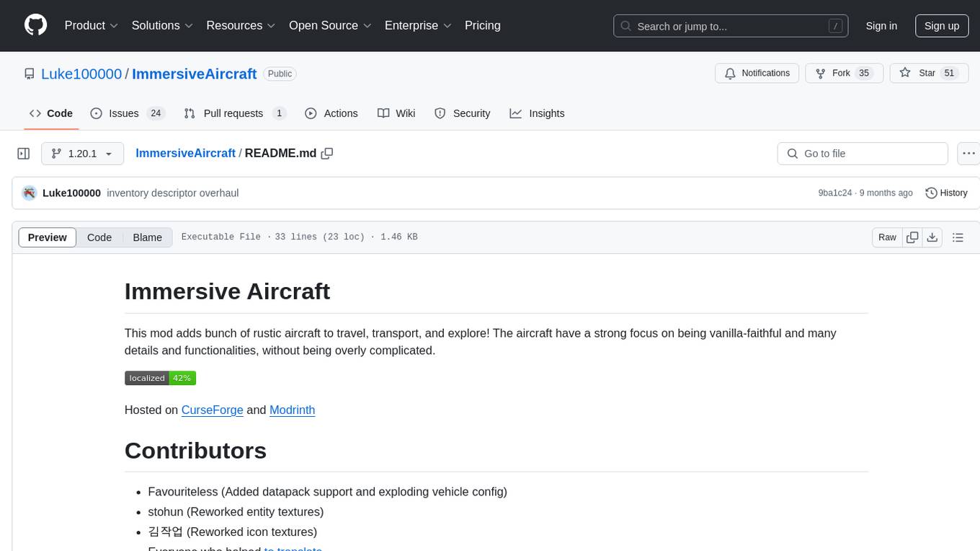980x551 pixels.
Task: Open the Pricing page
Action: [483, 25]
